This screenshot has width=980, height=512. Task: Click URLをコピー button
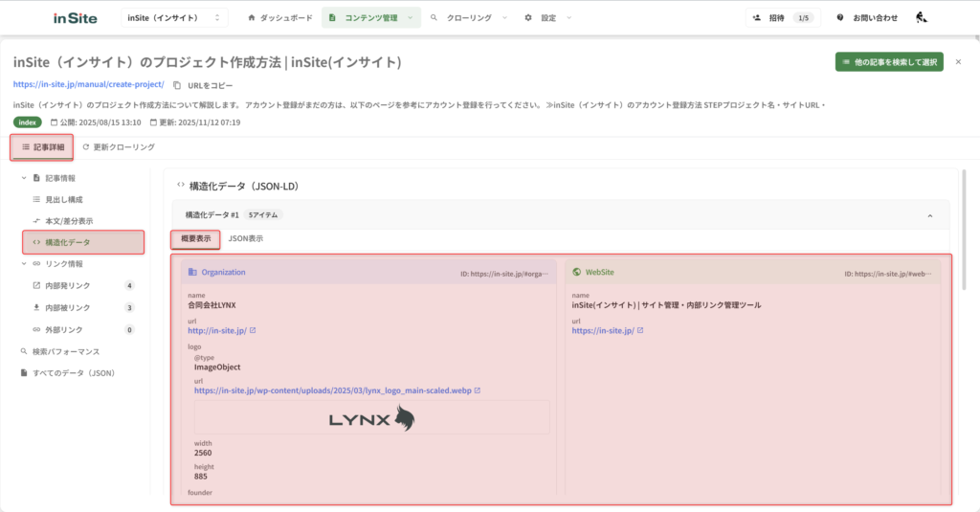[203, 85]
